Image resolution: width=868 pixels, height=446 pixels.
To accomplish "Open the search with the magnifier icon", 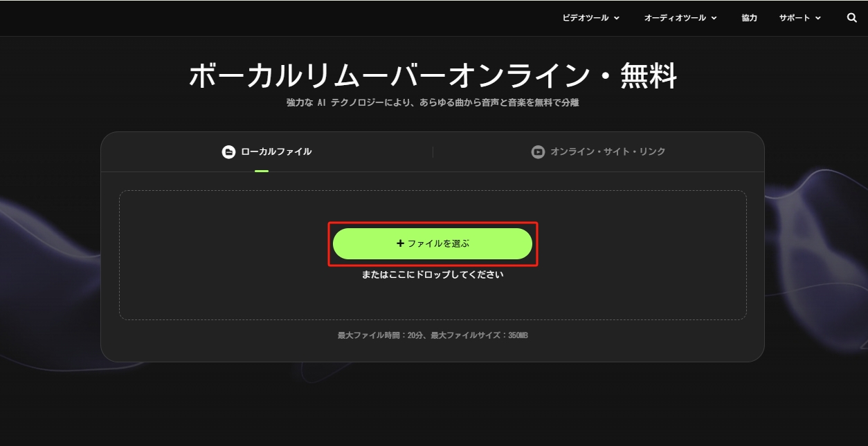I will point(851,17).
